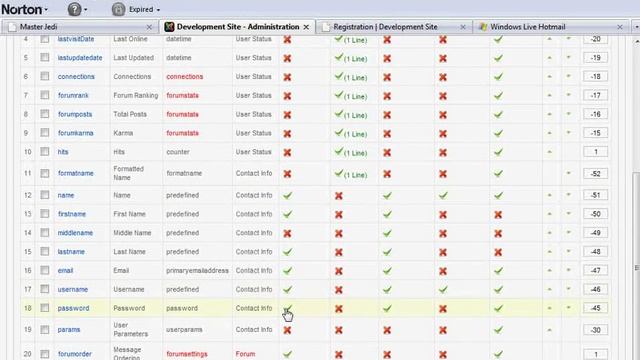Select the forumrank row checkbox

(x=44, y=95)
